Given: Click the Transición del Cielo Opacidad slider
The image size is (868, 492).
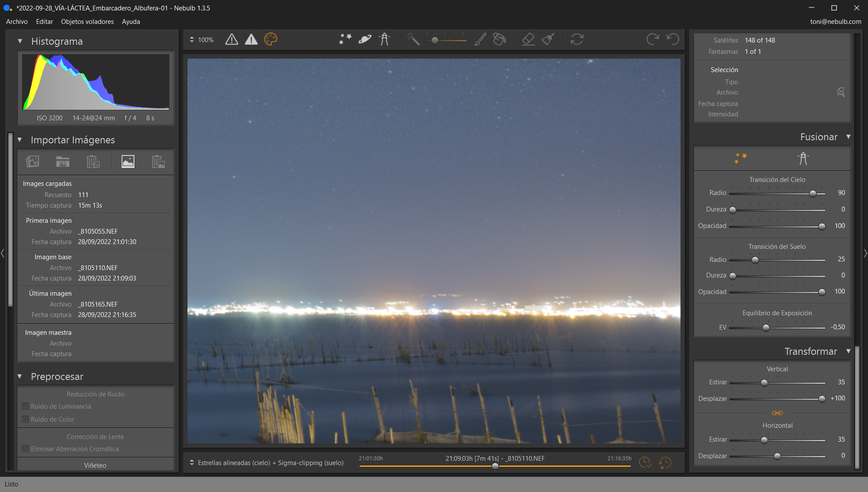Looking at the screenshot, I should click(x=777, y=227).
